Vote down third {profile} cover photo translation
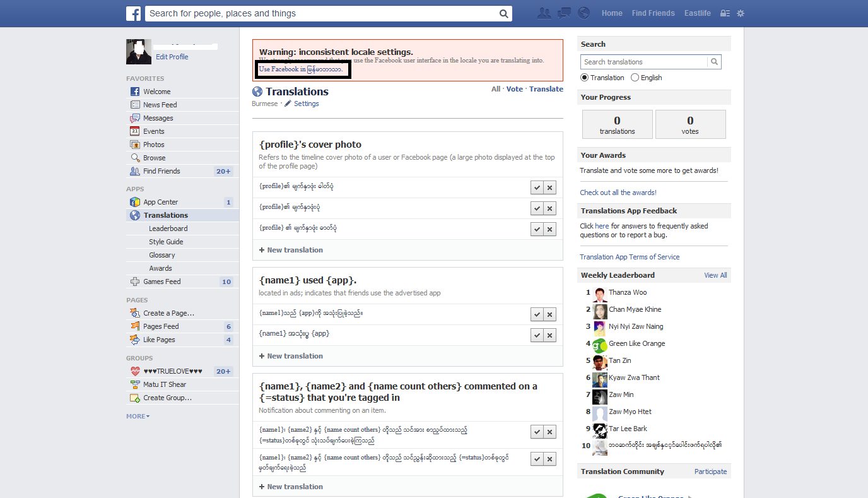The image size is (868, 498). [x=550, y=229]
